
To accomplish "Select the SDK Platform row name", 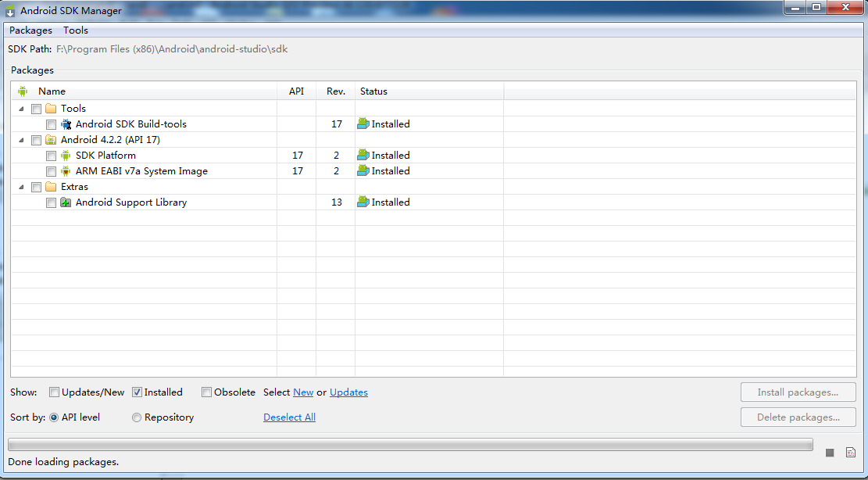I will (x=105, y=156).
